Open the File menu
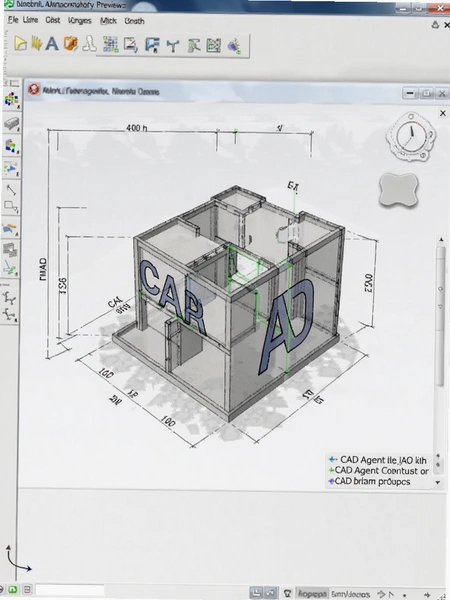This screenshot has width=450, height=600. (x=13, y=20)
